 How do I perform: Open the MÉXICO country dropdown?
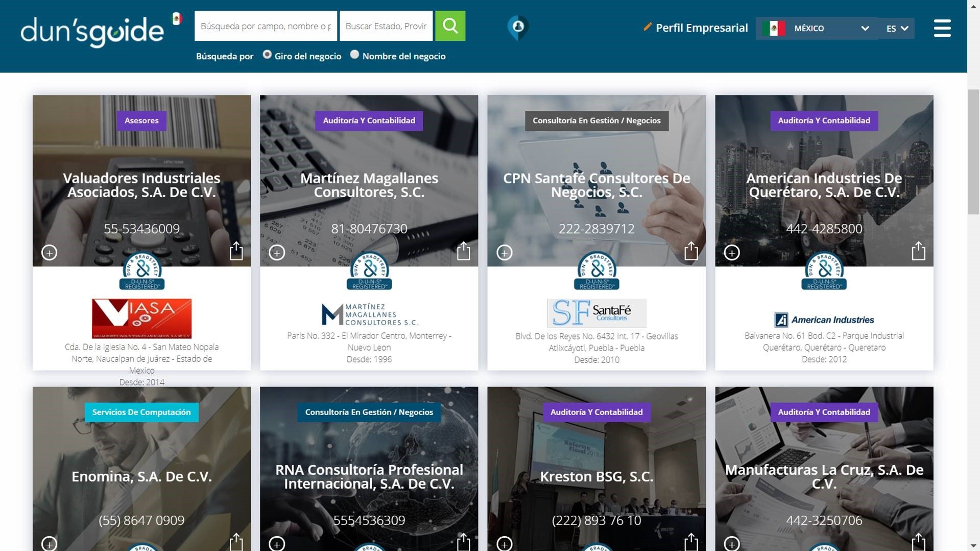(817, 28)
